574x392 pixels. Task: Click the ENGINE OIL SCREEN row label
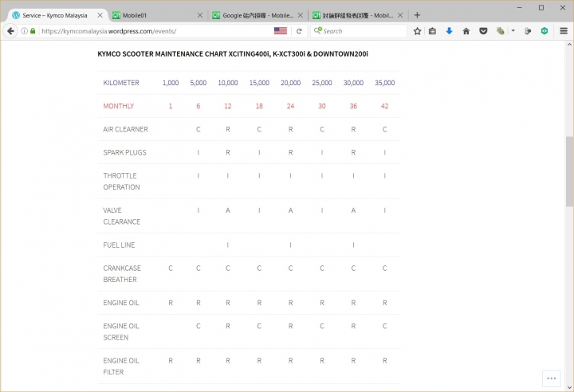(x=121, y=331)
